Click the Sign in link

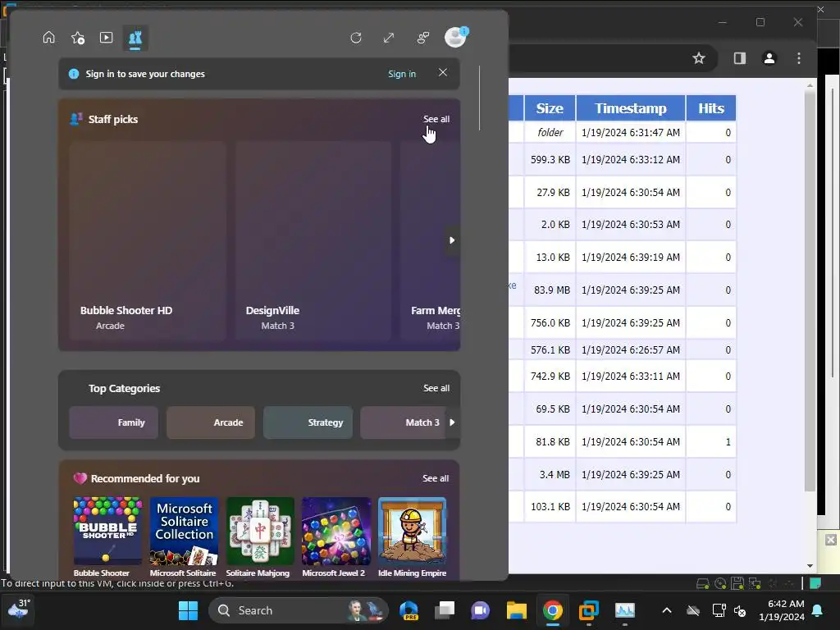coord(402,74)
